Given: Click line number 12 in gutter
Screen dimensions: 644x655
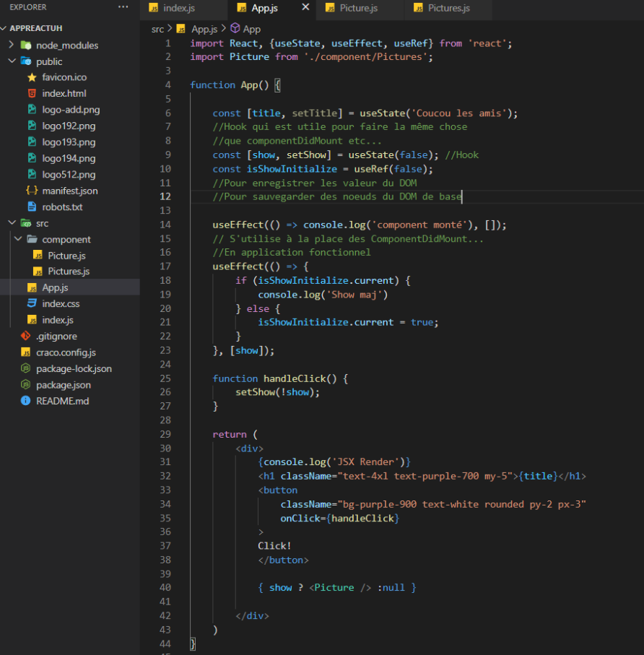Looking at the screenshot, I should (165, 196).
